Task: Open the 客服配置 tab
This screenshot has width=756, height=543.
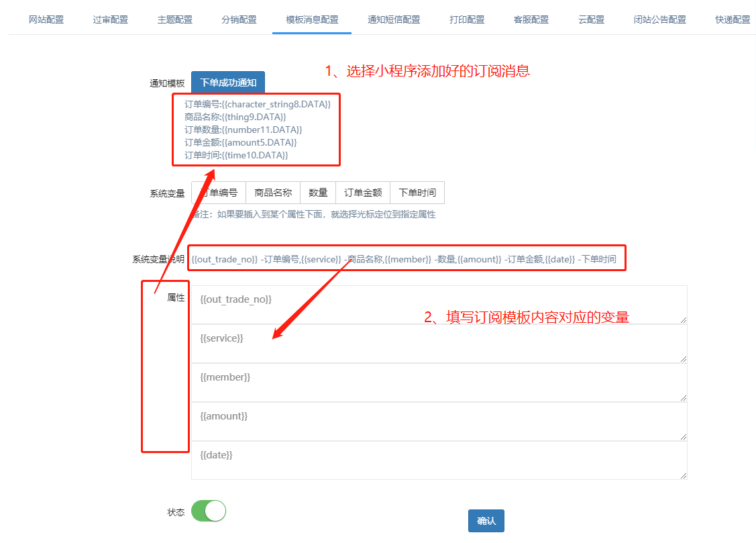Action: pos(531,19)
